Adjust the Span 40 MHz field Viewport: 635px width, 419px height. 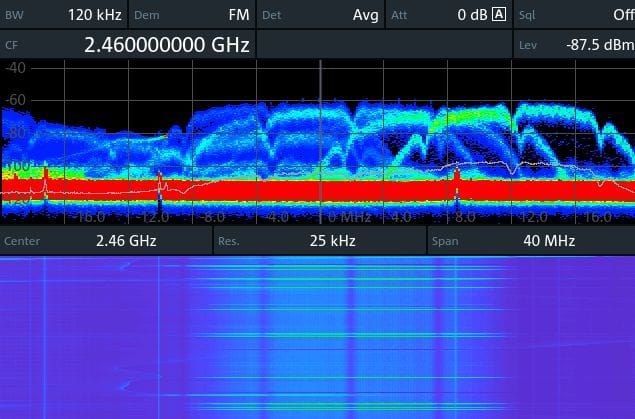(x=531, y=241)
